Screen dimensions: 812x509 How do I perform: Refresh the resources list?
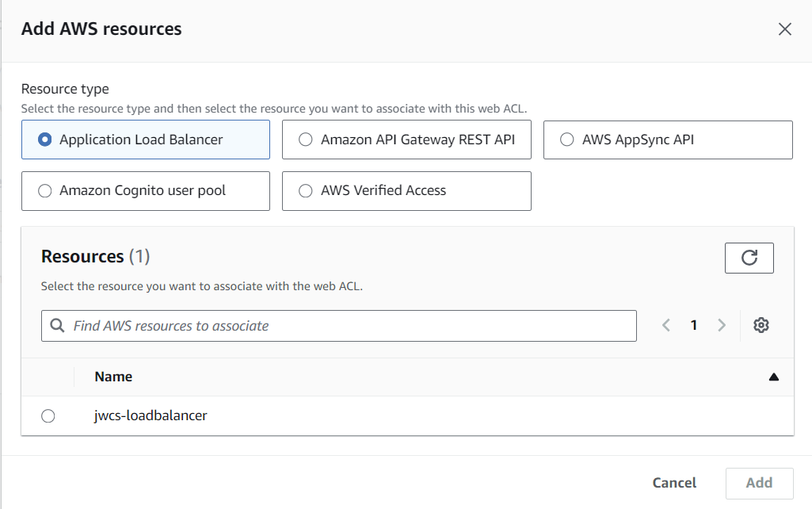point(749,258)
